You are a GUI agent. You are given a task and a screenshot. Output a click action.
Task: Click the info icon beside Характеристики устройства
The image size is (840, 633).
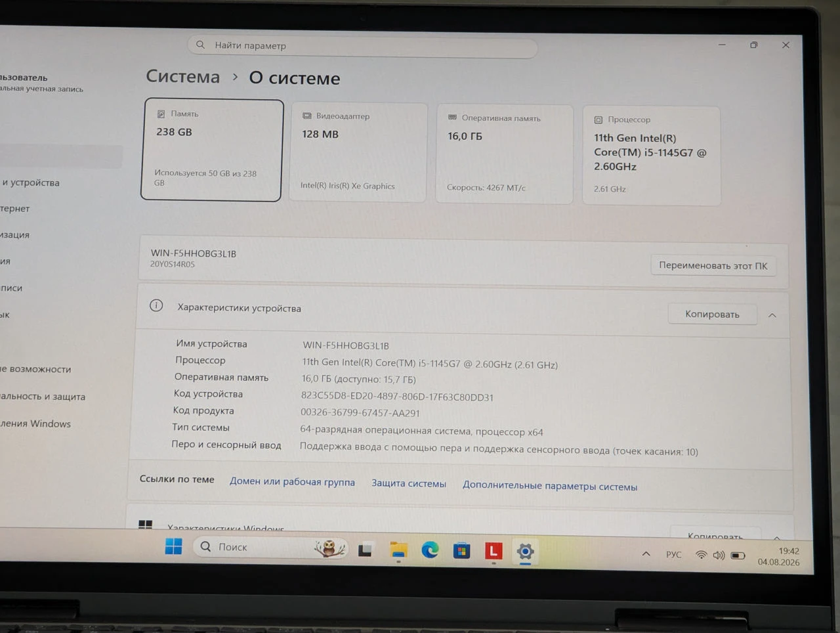coord(156,305)
